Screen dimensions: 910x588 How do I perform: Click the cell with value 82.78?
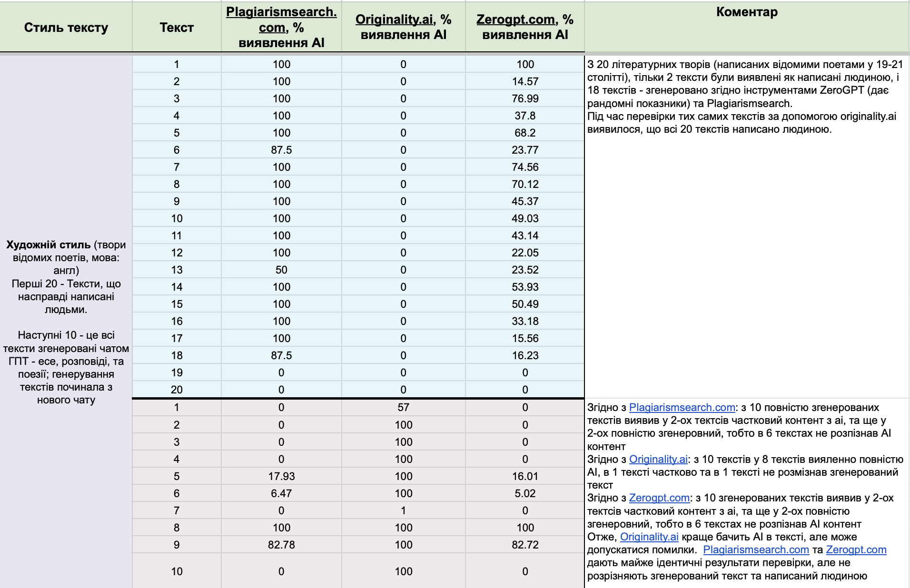(x=281, y=545)
